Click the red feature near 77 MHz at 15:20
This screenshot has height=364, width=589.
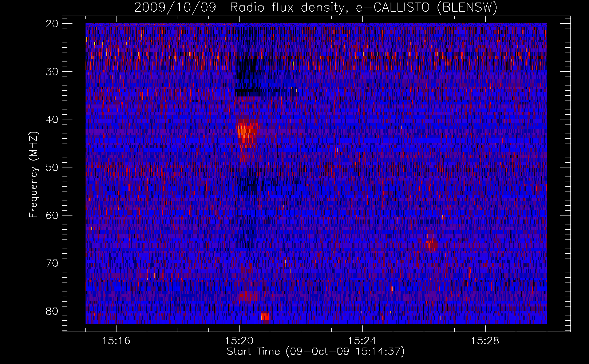[248, 296]
